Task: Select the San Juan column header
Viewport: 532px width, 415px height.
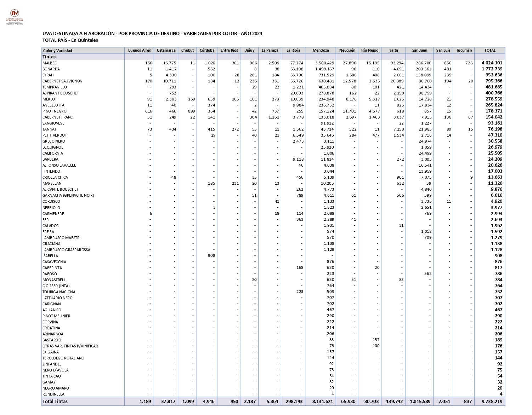Action: pos(419,51)
